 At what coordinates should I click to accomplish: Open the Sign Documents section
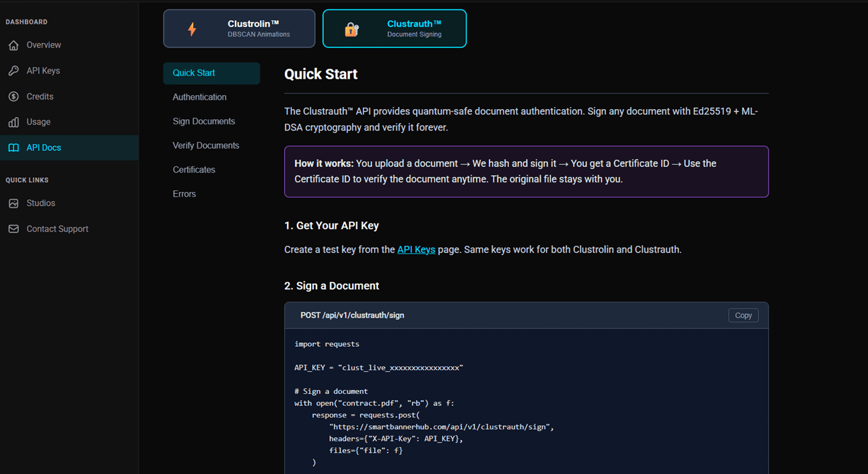pyautogui.click(x=204, y=121)
